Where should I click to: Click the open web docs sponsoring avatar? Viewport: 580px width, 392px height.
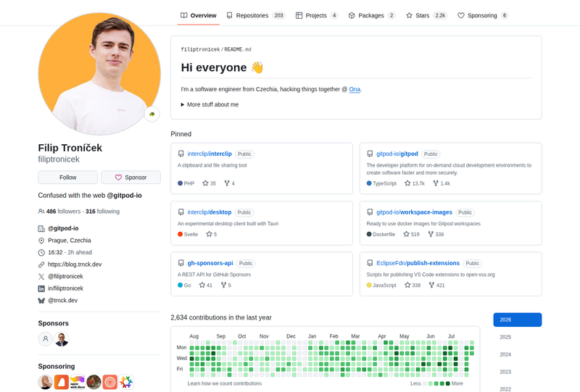click(x=78, y=382)
